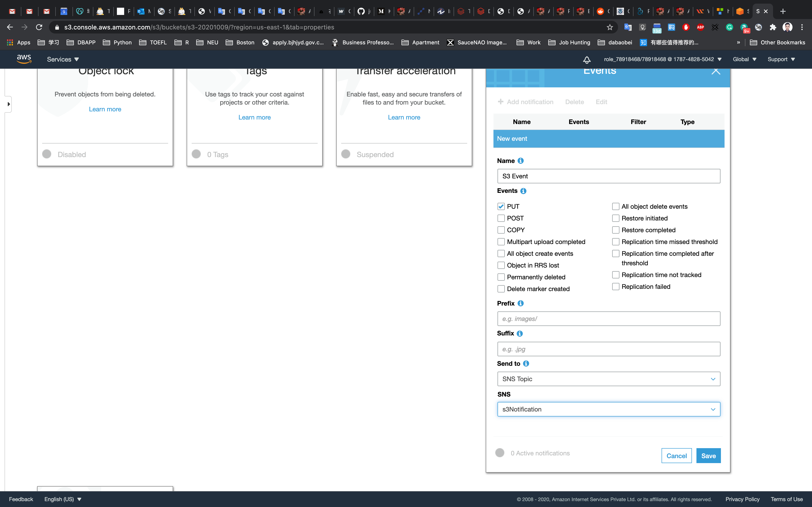Click the AWS logo home icon
812x507 pixels.
pos(24,59)
